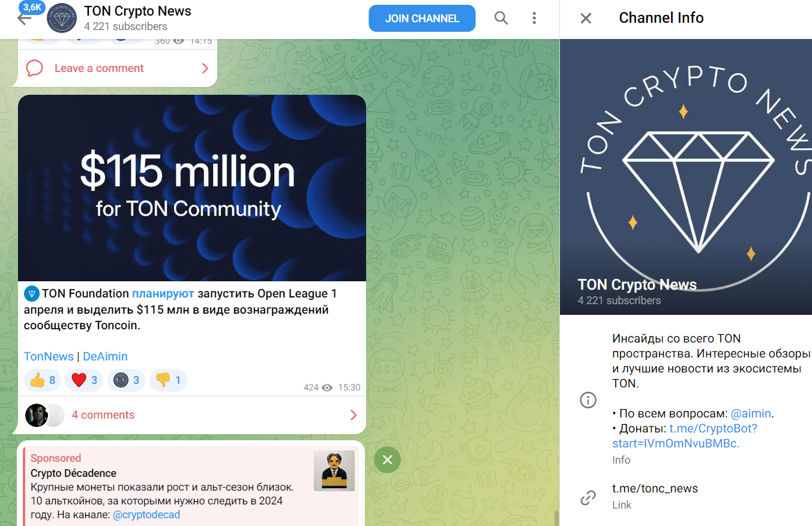Open the three-dot more options menu
The width and height of the screenshot is (812, 526).
point(534,18)
